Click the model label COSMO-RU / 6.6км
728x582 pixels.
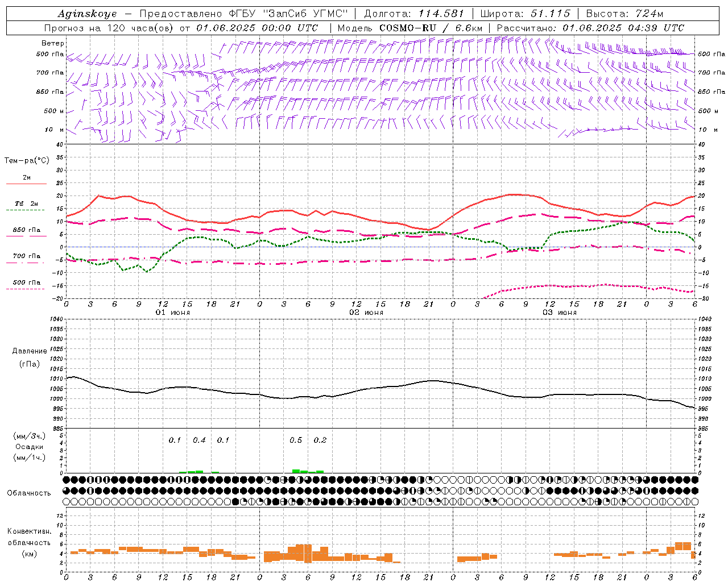431,28
